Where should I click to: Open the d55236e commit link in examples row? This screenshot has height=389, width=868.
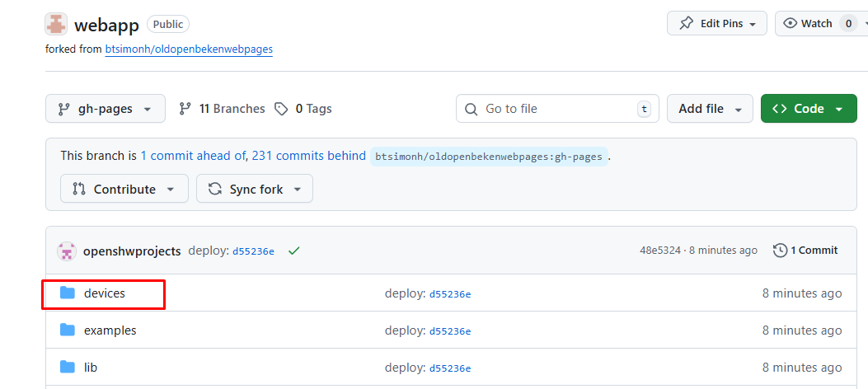pyautogui.click(x=450, y=331)
